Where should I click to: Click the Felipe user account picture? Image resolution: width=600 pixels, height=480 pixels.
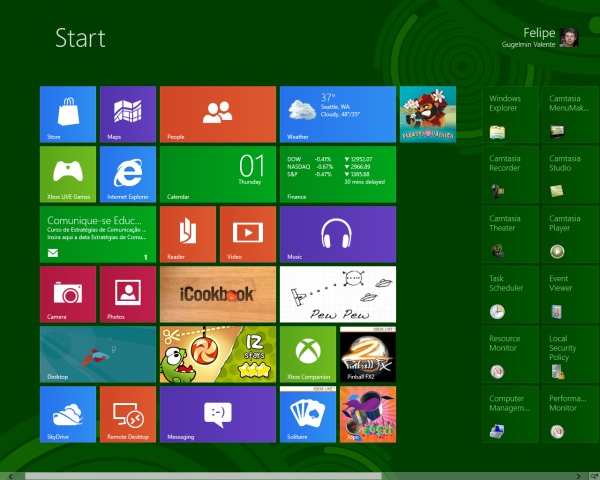[x=569, y=38]
